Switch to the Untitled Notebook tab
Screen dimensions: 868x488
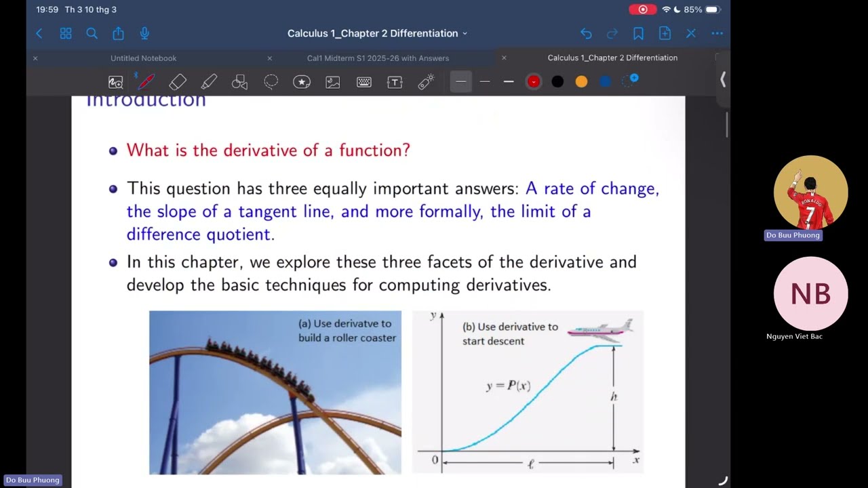(143, 58)
